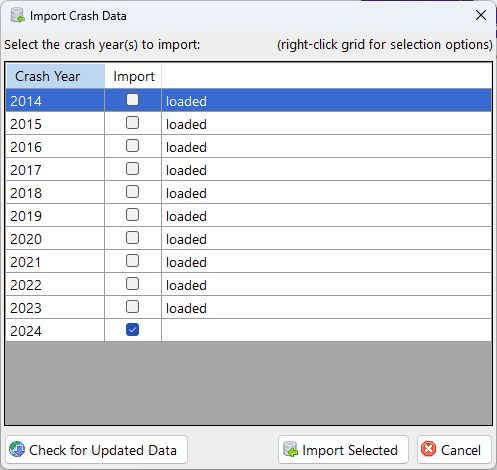
Task: Click the red X icon on Cancel
Action: coord(428,449)
